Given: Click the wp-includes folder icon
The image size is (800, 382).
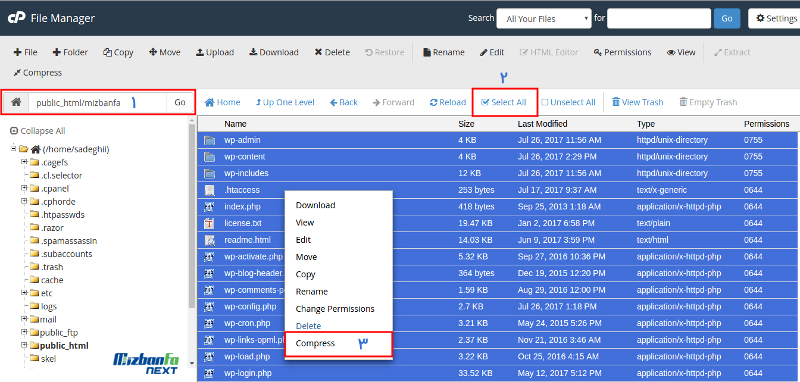Looking at the screenshot, I should point(209,173).
